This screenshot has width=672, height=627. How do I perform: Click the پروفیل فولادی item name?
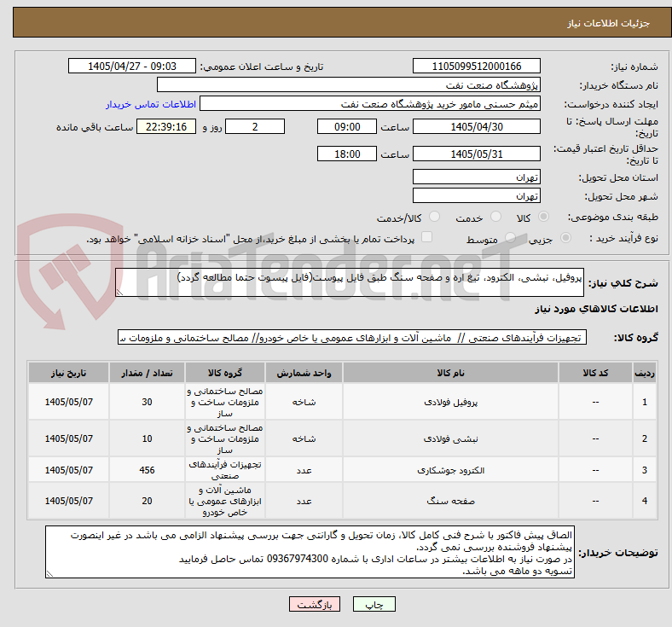[x=450, y=402]
